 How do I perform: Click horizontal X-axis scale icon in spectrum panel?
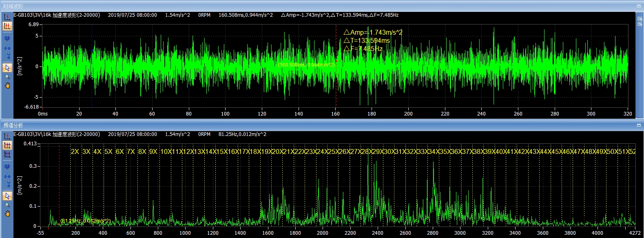pos(7,176)
